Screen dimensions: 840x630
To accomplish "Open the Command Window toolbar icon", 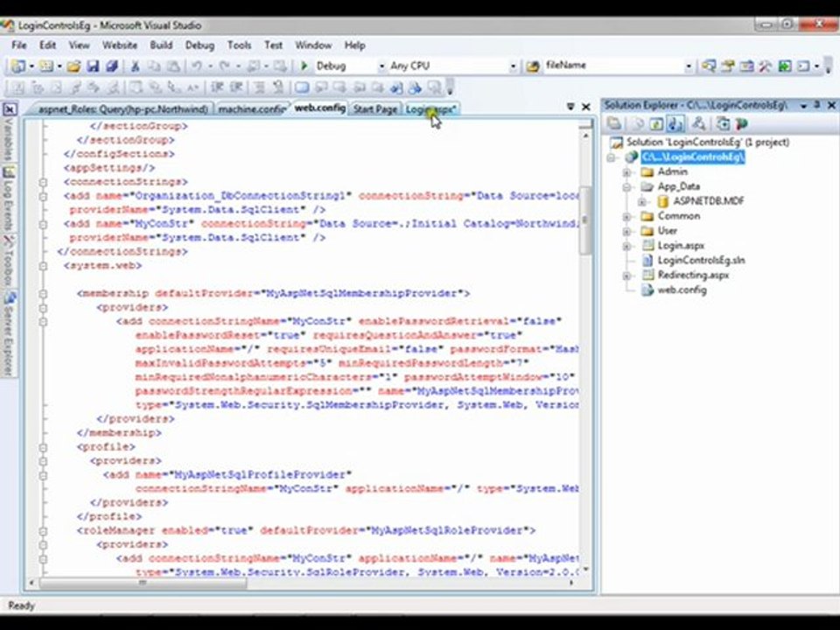I will pyautogui.click(x=803, y=66).
